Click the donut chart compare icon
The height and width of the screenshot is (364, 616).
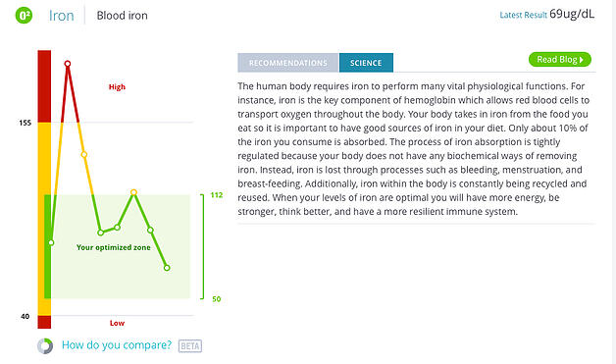point(45,346)
